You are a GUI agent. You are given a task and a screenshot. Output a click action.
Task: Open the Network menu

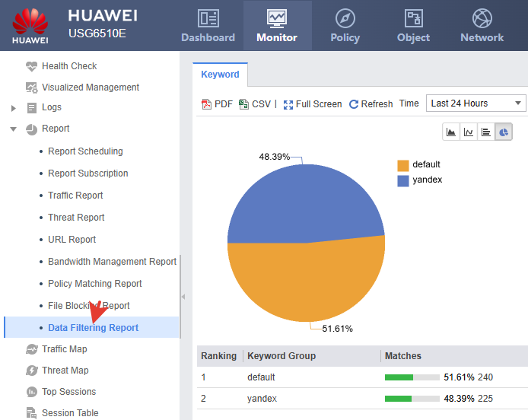[x=482, y=26]
